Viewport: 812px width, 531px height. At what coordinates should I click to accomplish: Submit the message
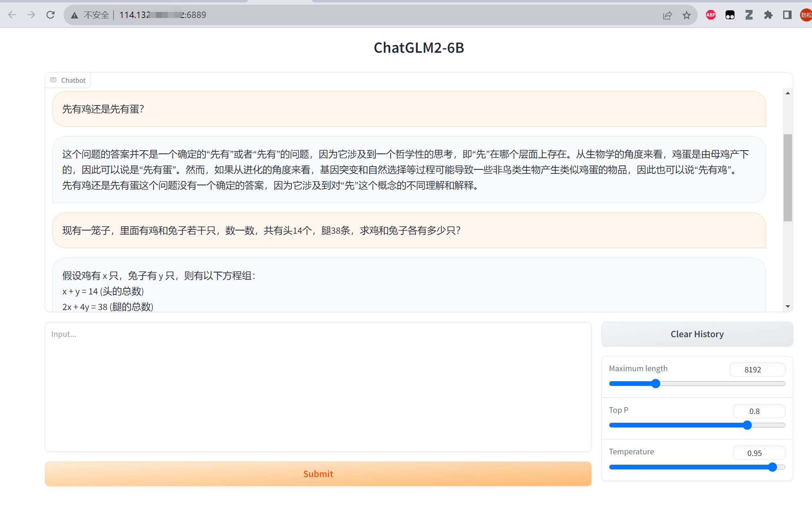tap(318, 474)
